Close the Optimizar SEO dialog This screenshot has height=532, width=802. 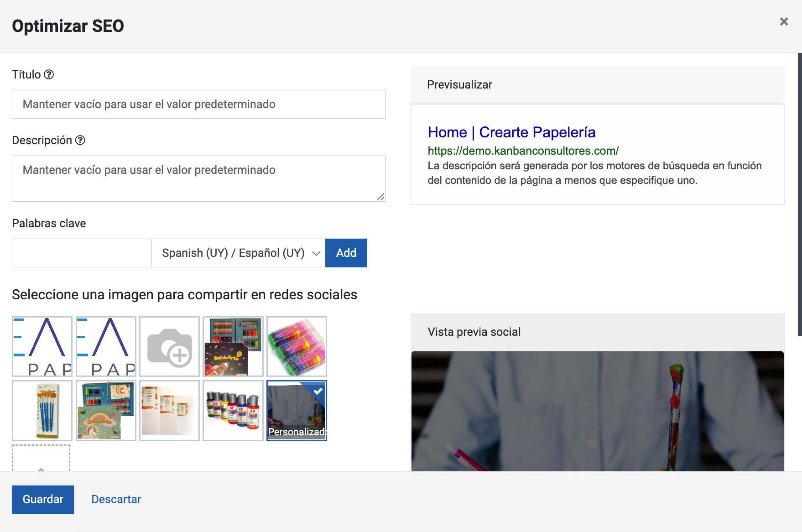click(x=784, y=21)
